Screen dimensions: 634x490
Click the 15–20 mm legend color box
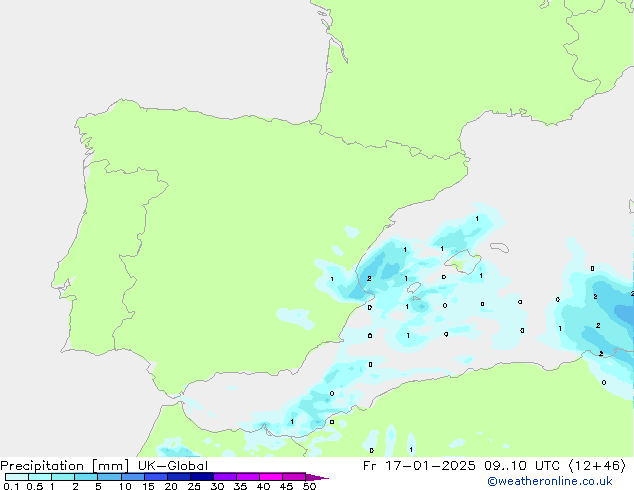pyautogui.click(x=156, y=477)
